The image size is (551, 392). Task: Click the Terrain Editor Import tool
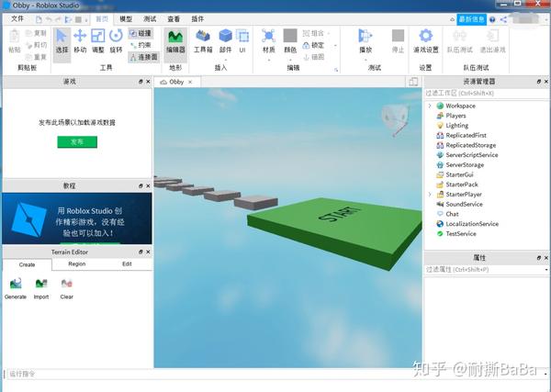41,289
